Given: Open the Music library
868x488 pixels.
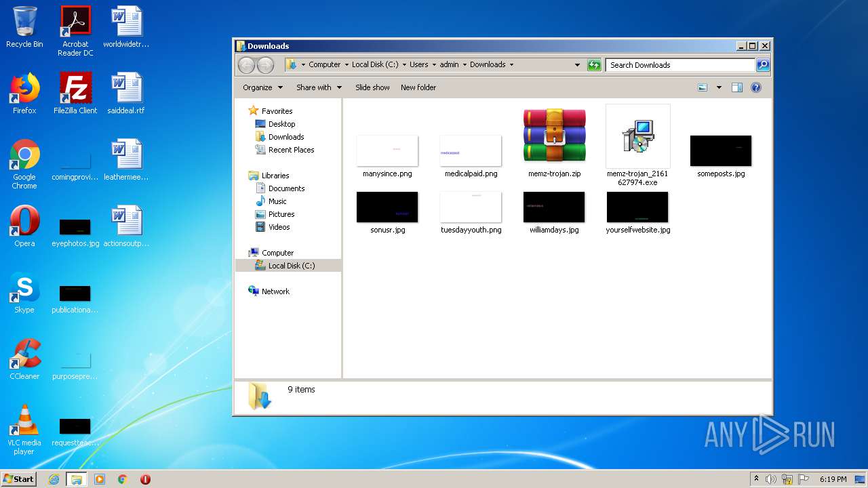Looking at the screenshot, I should coord(271,201).
